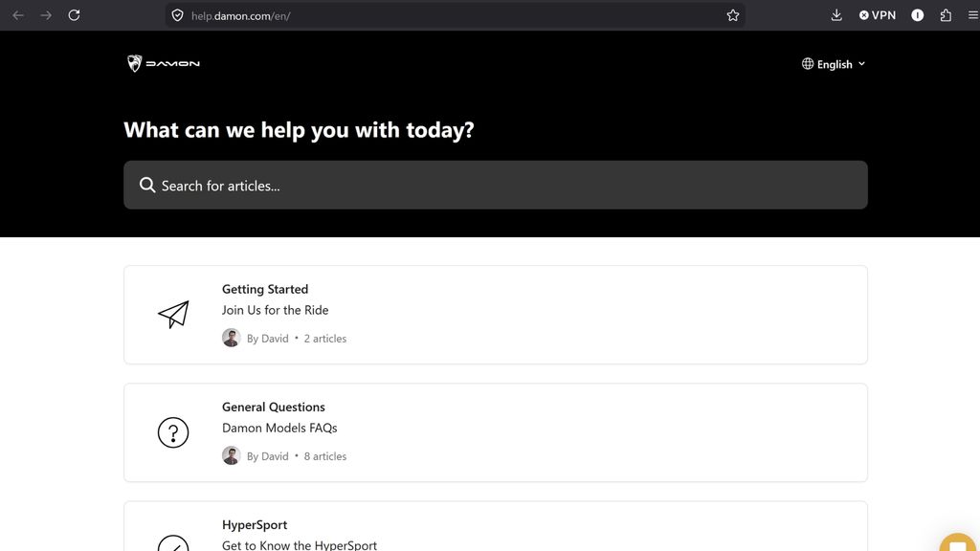The image size is (980, 551).
Task: Open the English language dropdown
Action: [x=834, y=64]
